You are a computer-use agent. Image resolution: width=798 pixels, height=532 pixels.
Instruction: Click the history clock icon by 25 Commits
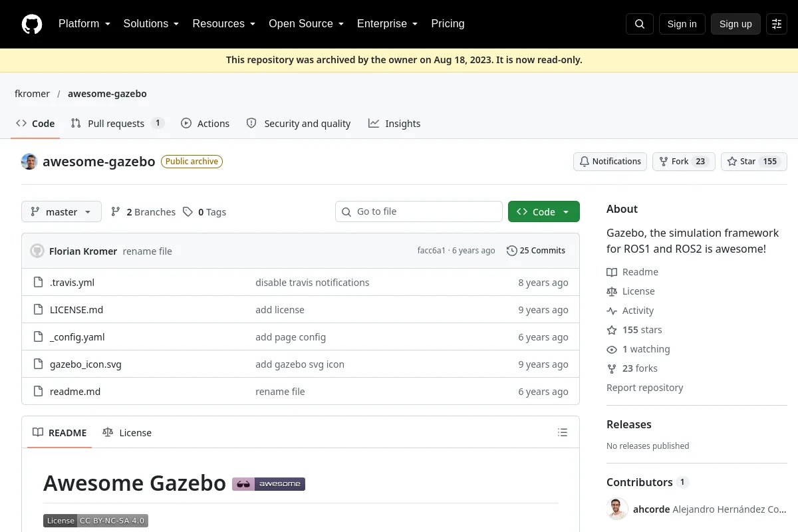pos(511,251)
